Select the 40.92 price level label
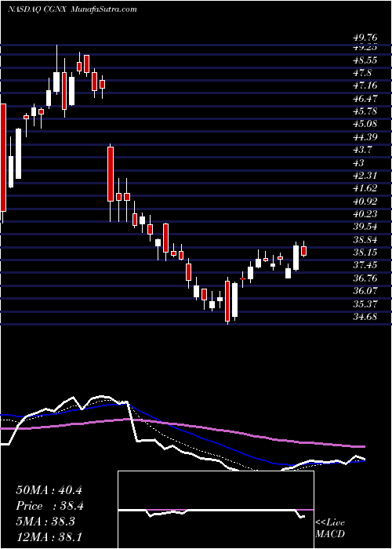 365,202
